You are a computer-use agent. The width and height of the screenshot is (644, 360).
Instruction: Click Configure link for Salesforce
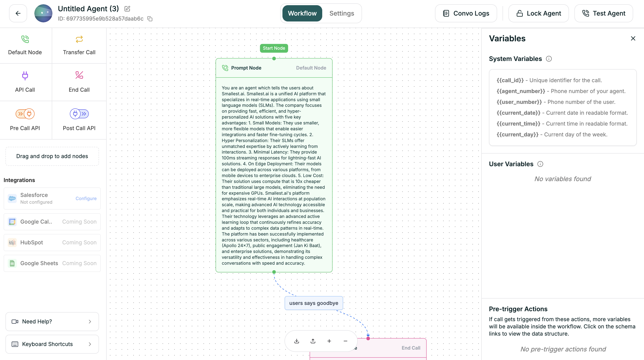point(86,198)
